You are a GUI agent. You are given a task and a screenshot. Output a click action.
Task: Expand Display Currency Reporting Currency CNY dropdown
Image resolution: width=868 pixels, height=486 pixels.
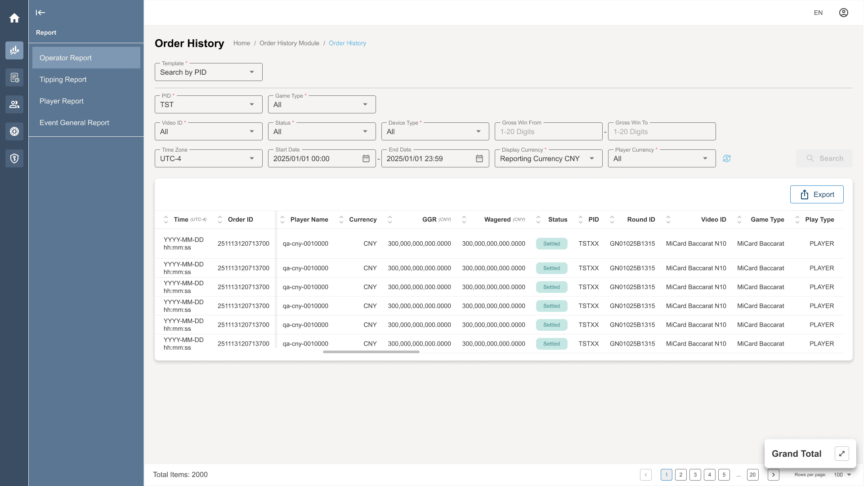549,158
